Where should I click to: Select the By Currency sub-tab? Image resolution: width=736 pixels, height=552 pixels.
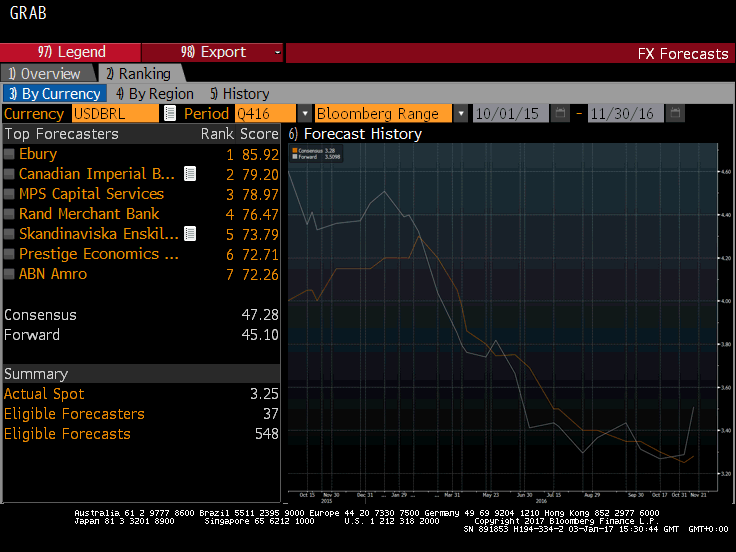click(55, 93)
